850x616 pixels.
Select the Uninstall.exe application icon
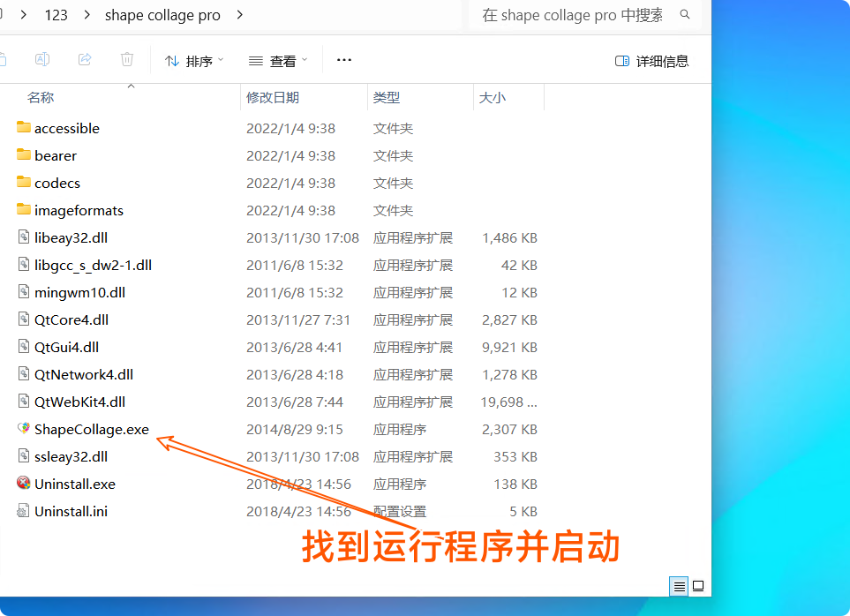23,483
